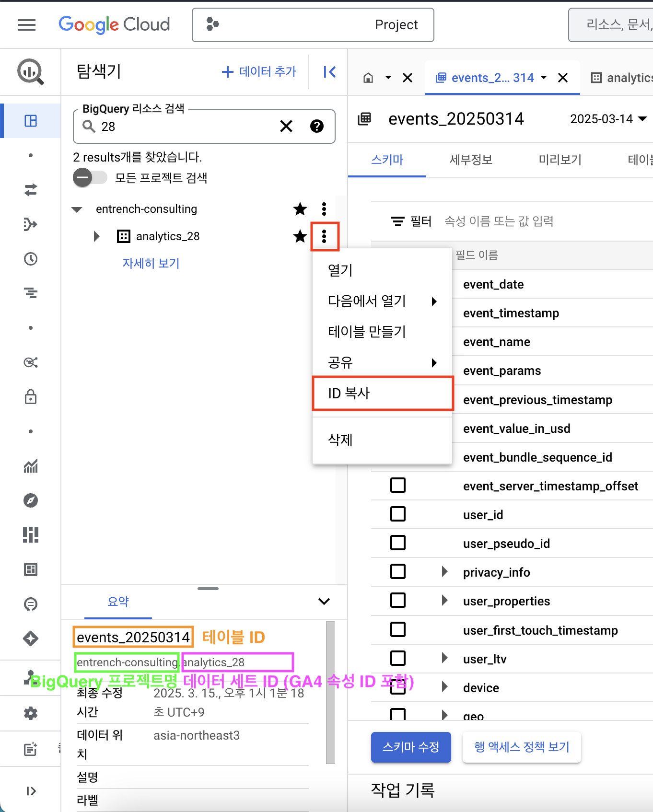The image size is (653, 812).
Task: Open the data transfers arrows icon
Action: coord(31,190)
